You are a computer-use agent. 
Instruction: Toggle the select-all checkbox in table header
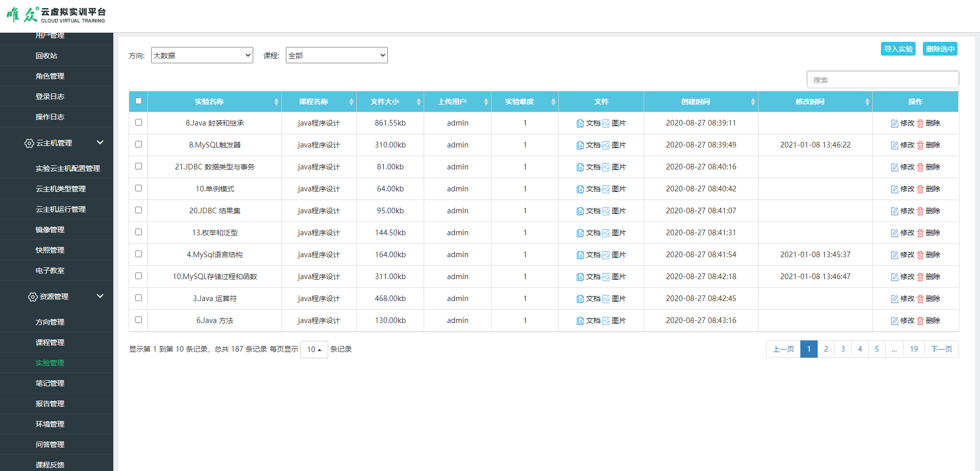[138, 101]
